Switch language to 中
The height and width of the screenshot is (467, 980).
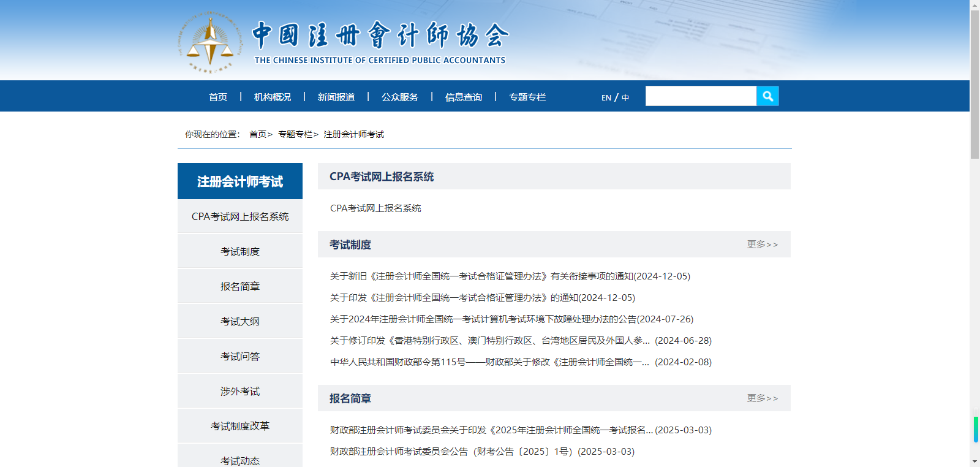[x=625, y=97]
